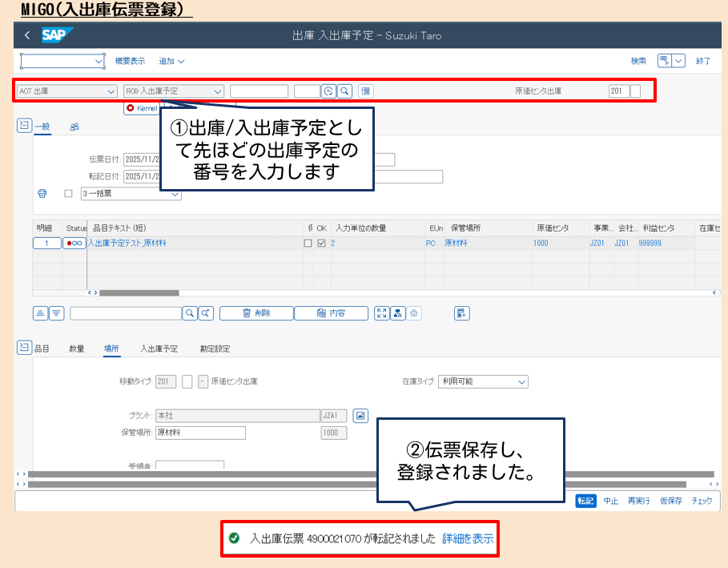Click the held data clock icon in header
Viewport: 728px width, 568px height.
click(x=328, y=91)
